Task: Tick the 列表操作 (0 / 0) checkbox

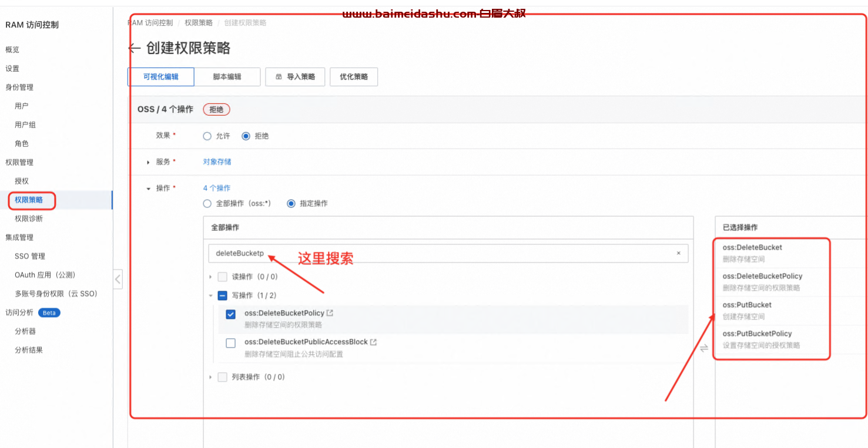Action: click(222, 377)
